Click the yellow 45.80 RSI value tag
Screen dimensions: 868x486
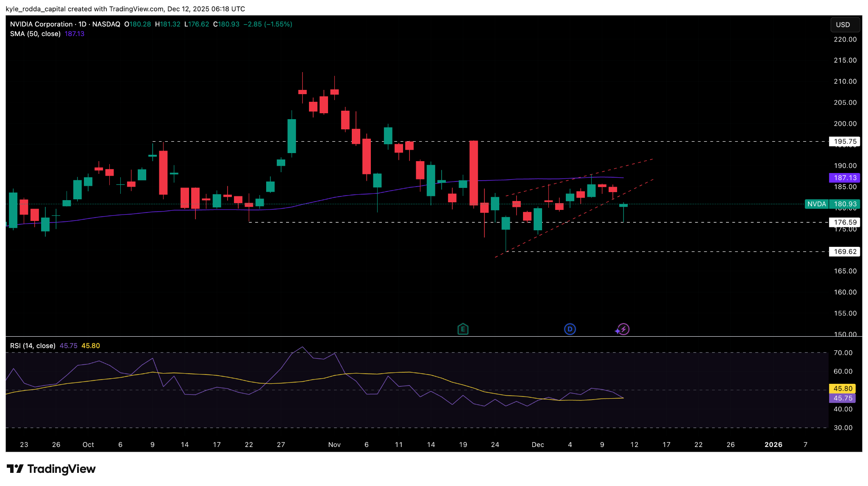(843, 388)
